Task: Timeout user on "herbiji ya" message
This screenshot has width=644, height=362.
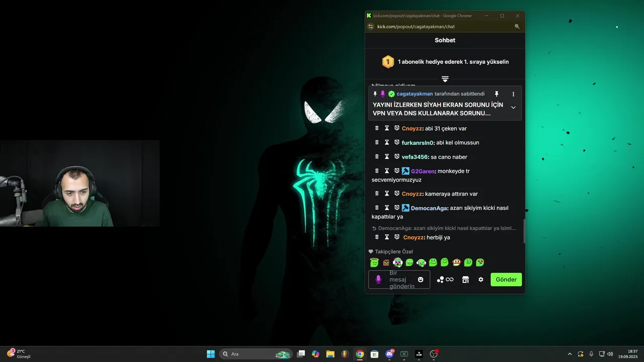Action: [387, 237]
